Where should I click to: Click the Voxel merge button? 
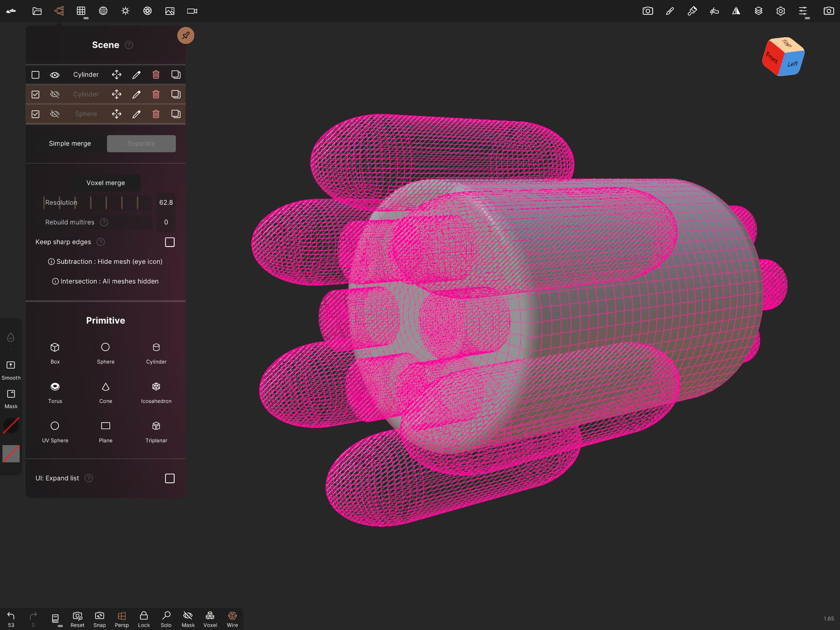click(x=105, y=183)
